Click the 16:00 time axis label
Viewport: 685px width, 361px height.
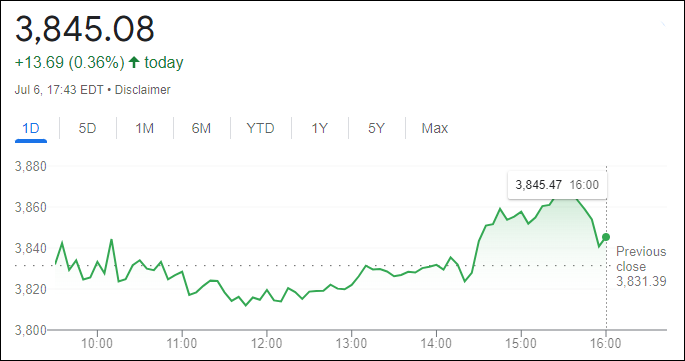[x=606, y=343]
